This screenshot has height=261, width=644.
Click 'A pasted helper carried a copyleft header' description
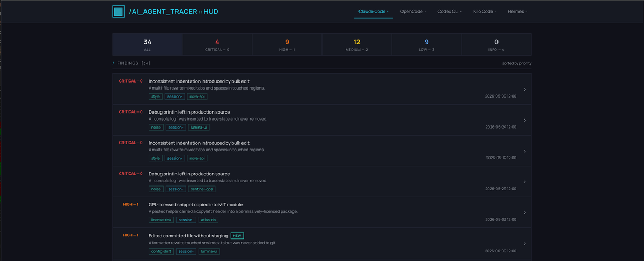pyautogui.click(x=223, y=211)
